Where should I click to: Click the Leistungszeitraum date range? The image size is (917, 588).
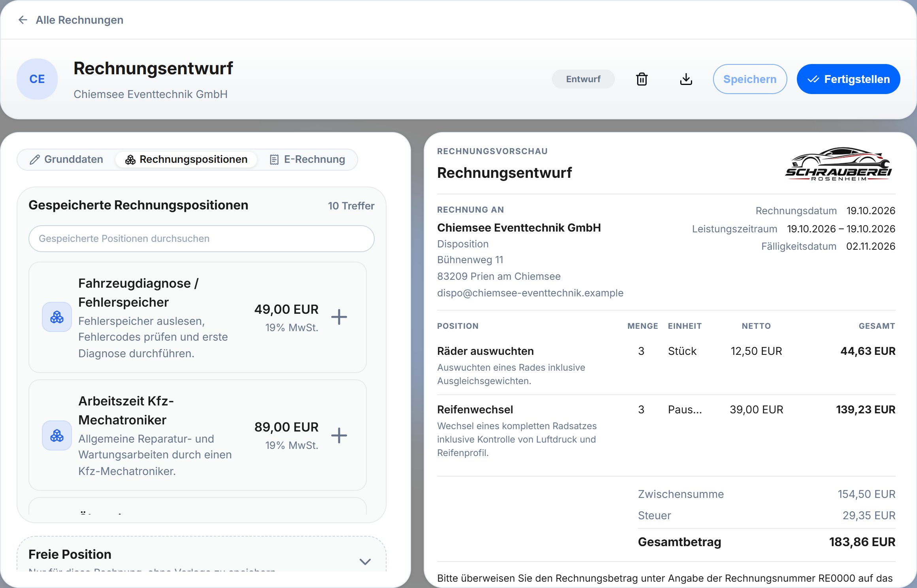coord(841,229)
